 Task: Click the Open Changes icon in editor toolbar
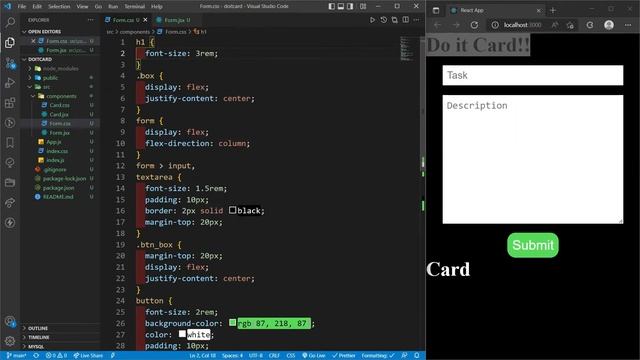(x=395, y=20)
